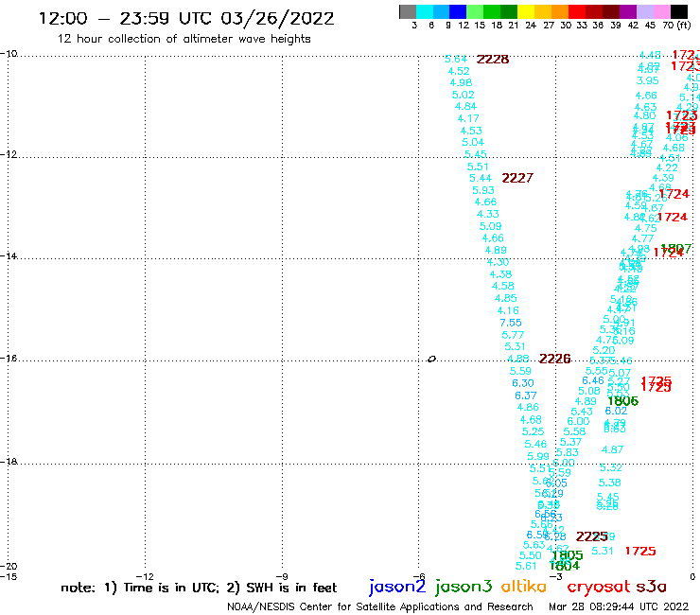Click the pass label 2228
The image size is (700, 615).
click(x=493, y=60)
